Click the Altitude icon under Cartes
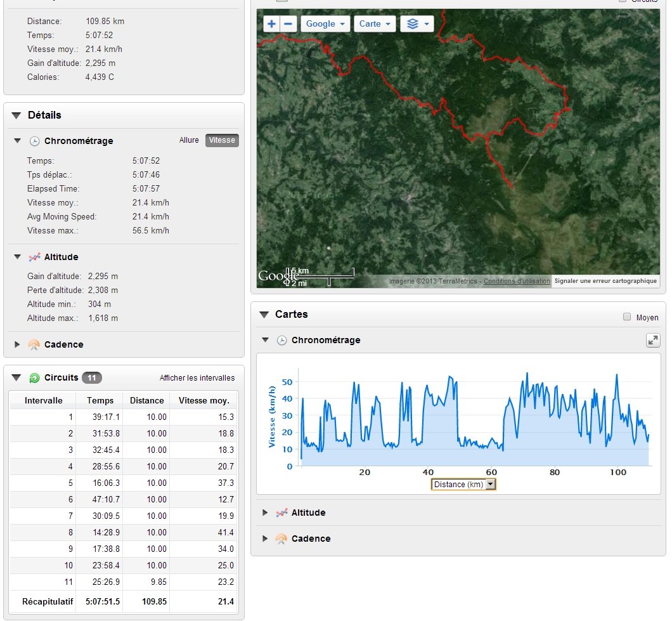672x621 pixels. pyautogui.click(x=281, y=513)
